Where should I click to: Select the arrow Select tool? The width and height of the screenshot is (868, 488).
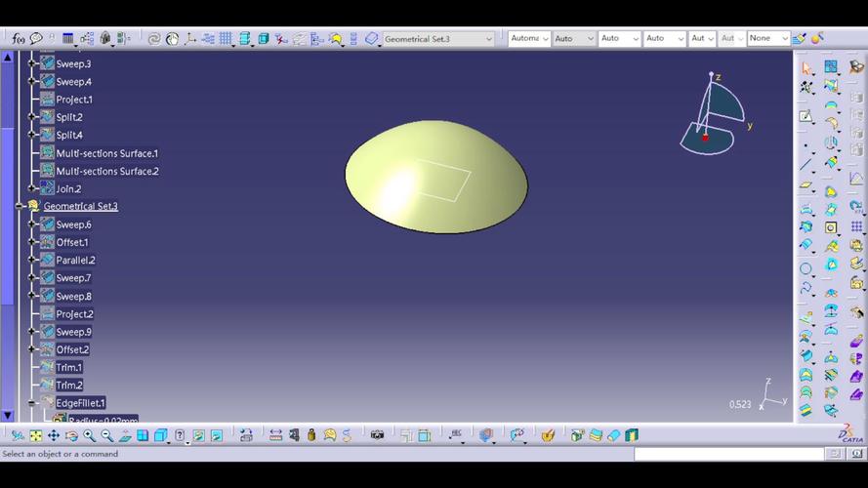click(806, 68)
